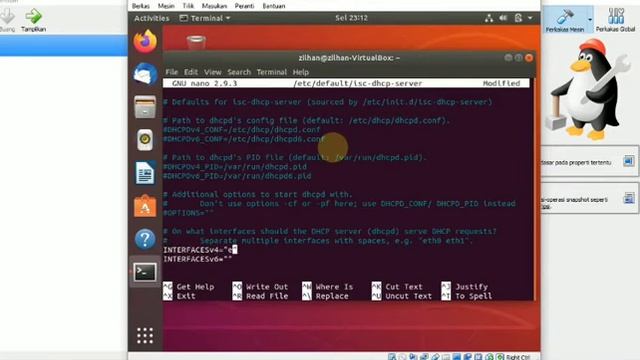Launch Rhythmbox from the dock
This screenshot has width=640, height=360.
145,140
